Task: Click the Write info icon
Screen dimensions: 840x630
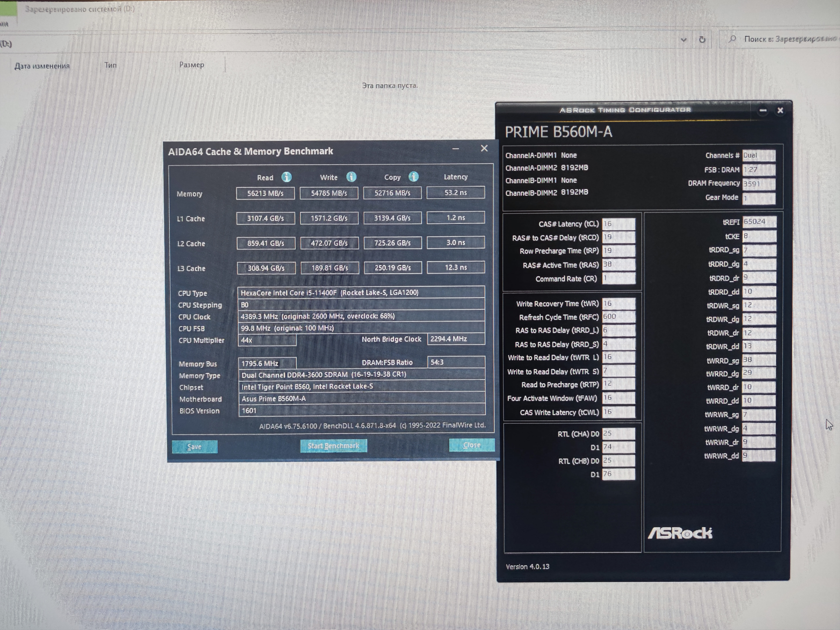Action: [351, 177]
